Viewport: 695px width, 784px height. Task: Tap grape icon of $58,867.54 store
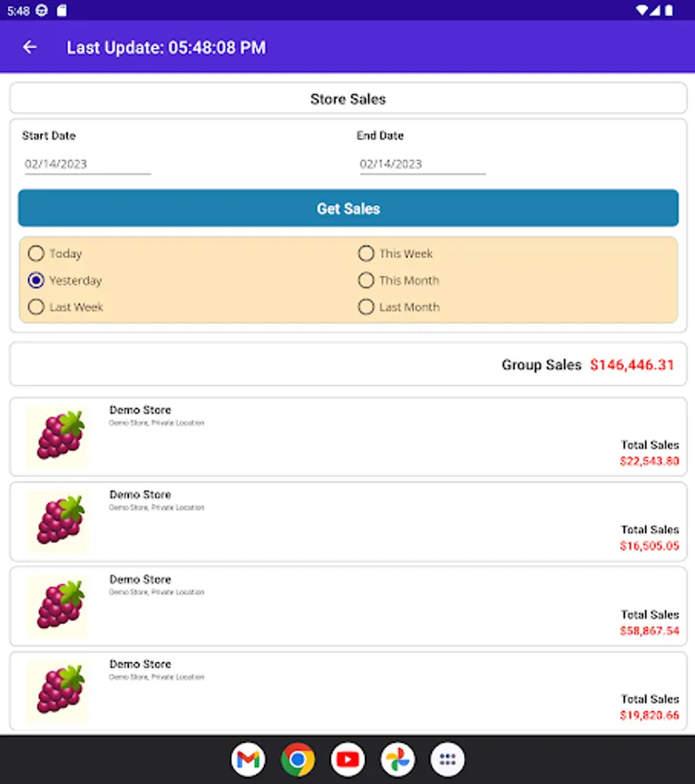[x=58, y=606]
